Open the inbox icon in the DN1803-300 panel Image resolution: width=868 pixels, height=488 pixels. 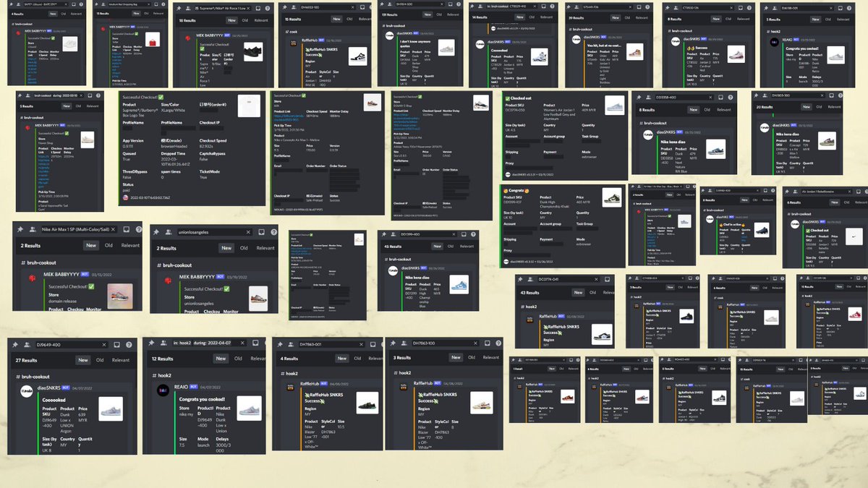831,95
